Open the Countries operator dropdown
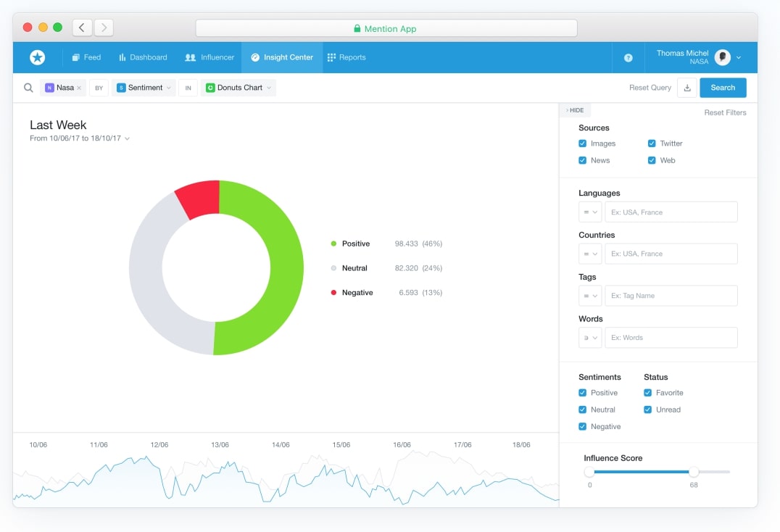Screen dimensions: 780x532 pyautogui.click(x=591, y=254)
